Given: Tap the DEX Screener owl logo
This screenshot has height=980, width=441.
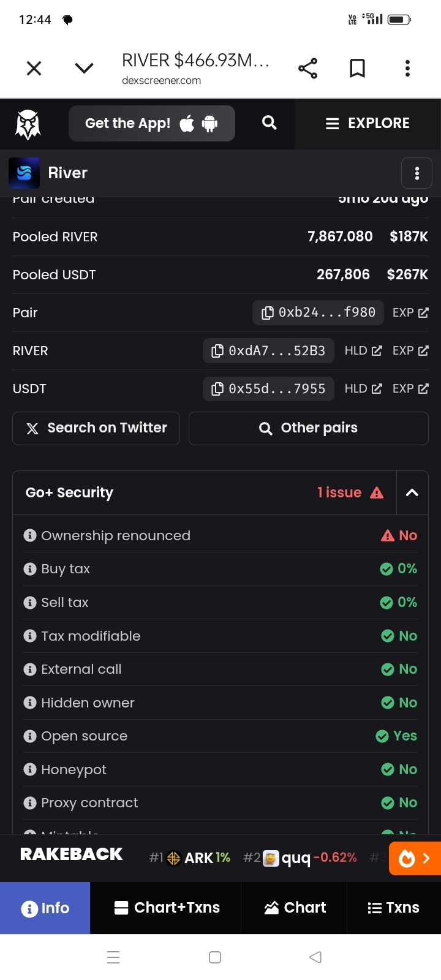Looking at the screenshot, I should (x=28, y=124).
